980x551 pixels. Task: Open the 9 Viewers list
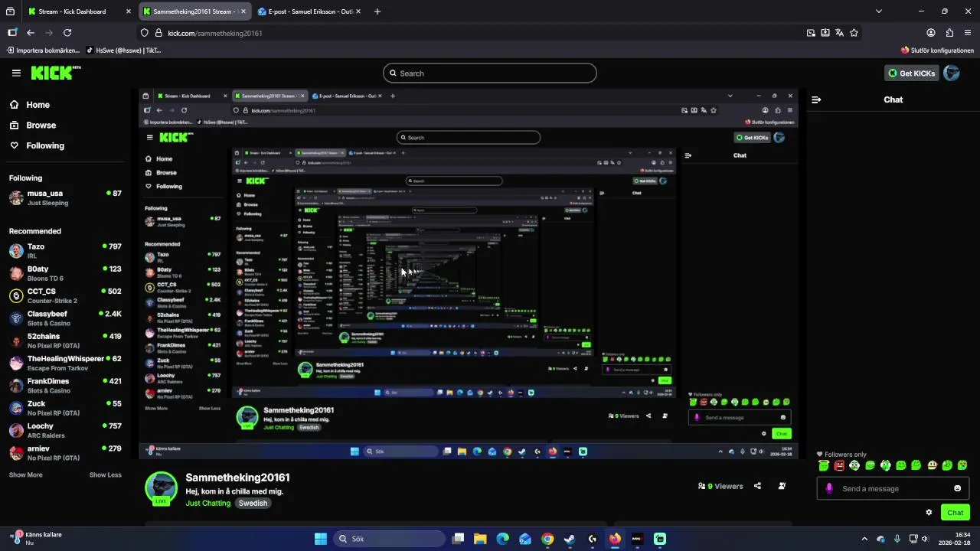(720, 486)
